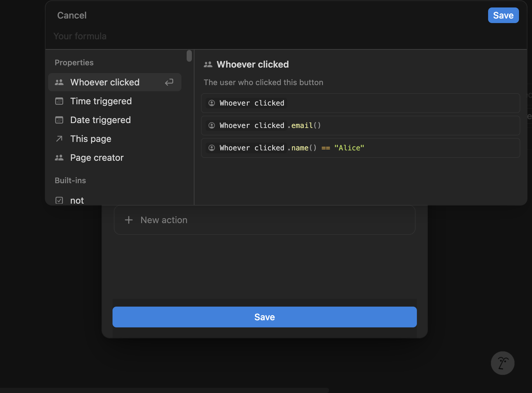Click the person icon in the email suggestion
The image size is (532, 393).
pyautogui.click(x=211, y=125)
